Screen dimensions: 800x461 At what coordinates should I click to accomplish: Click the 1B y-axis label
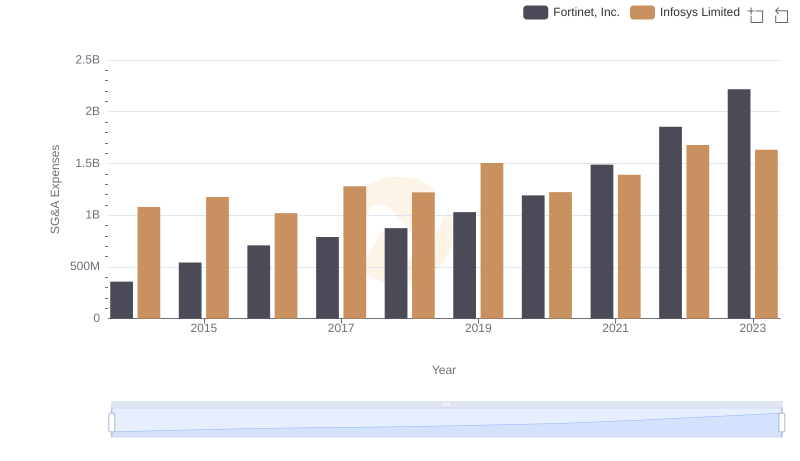point(92,215)
